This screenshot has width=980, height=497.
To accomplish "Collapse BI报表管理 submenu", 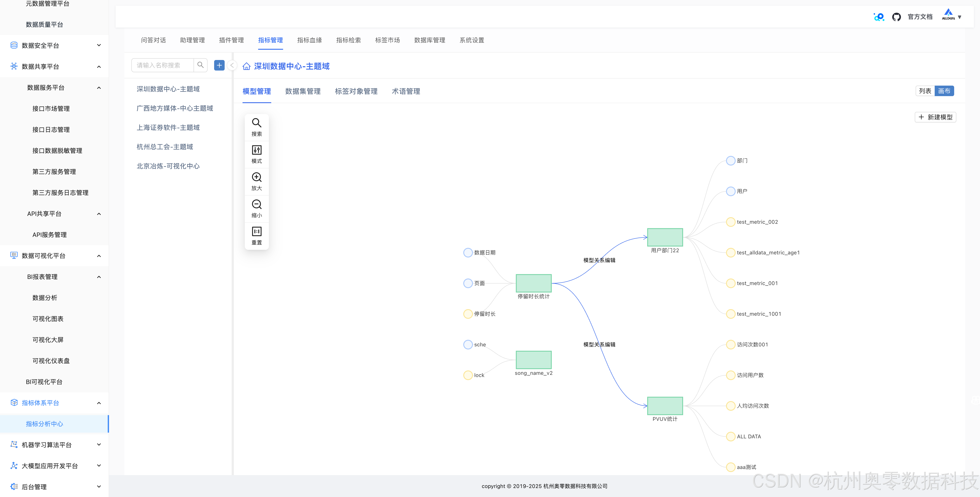I will 99,277.
